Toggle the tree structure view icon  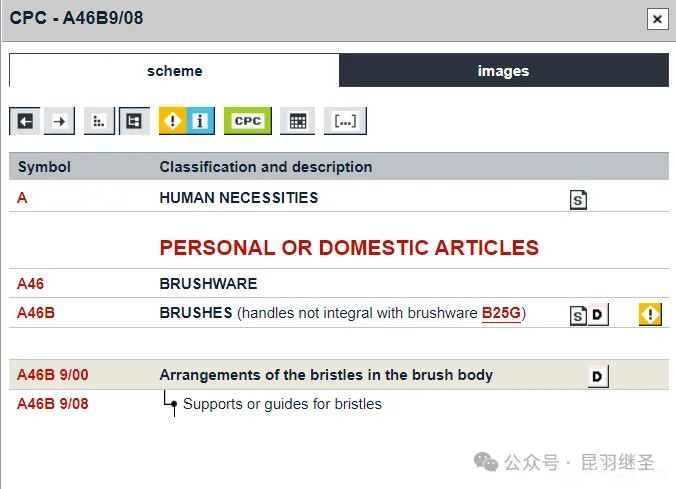[x=133, y=121]
